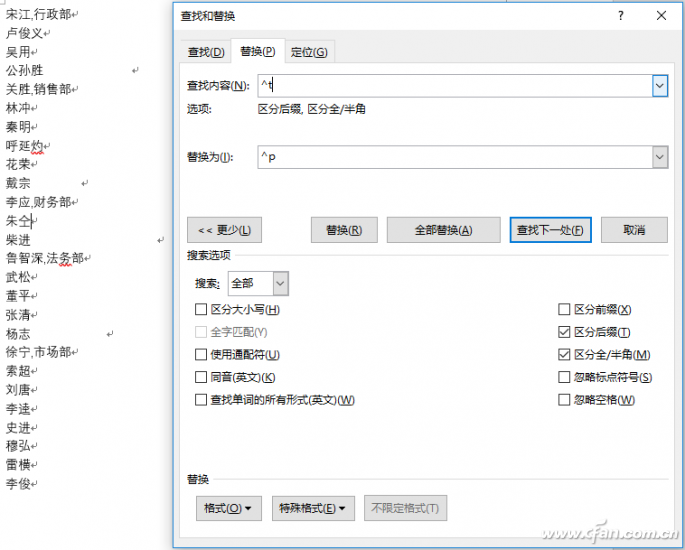Switch to the 查找(D) tab

pos(206,52)
